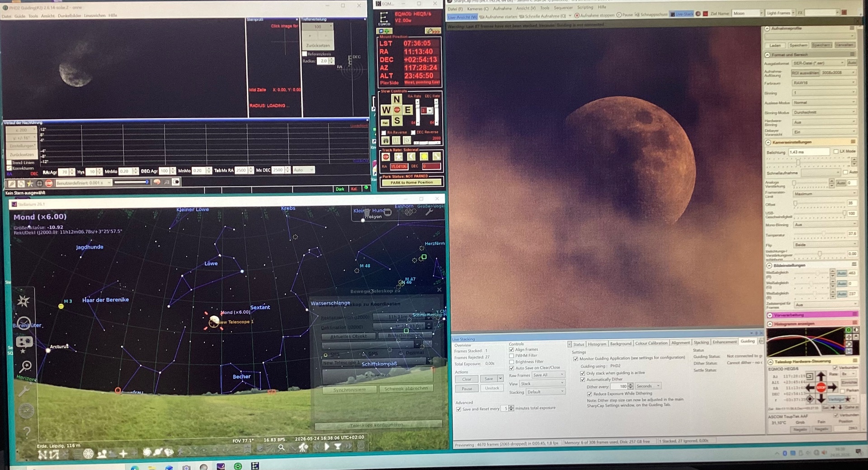Screen dimensions: 868x470
Task: Slew east with EQMOD E button
Action: pyautogui.click(x=407, y=110)
